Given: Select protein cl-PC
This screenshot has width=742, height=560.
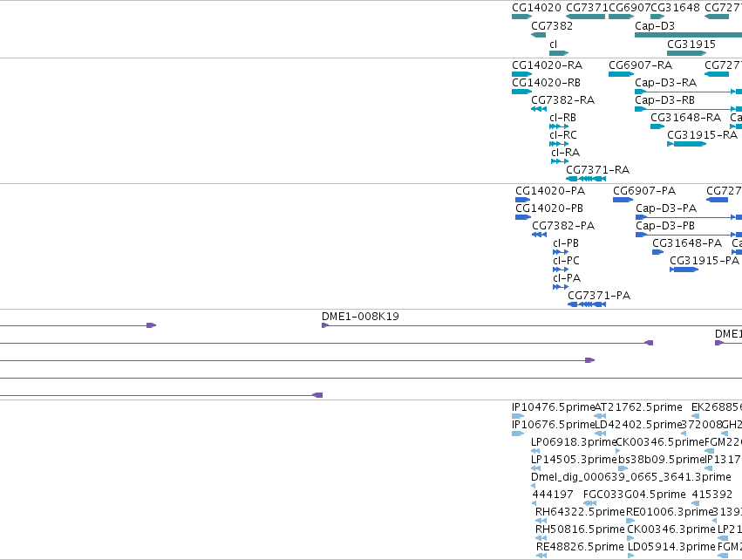Looking at the screenshot, I should click(x=561, y=270).
